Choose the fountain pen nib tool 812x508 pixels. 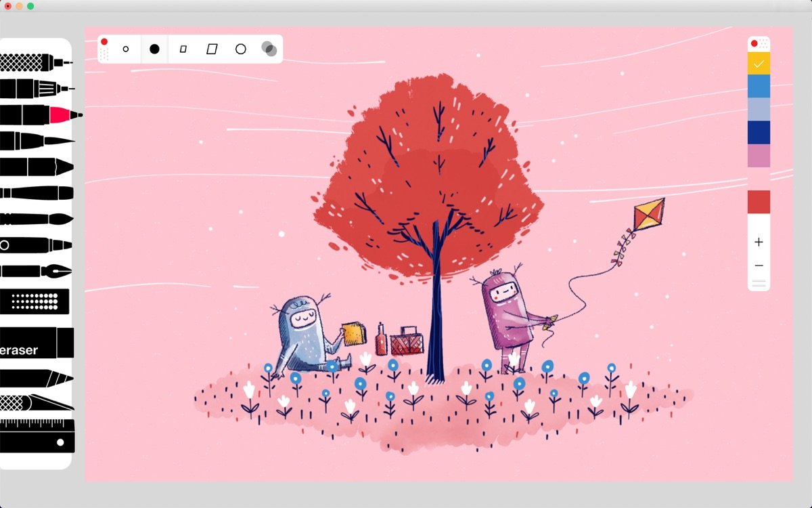(x=37, y=271)
